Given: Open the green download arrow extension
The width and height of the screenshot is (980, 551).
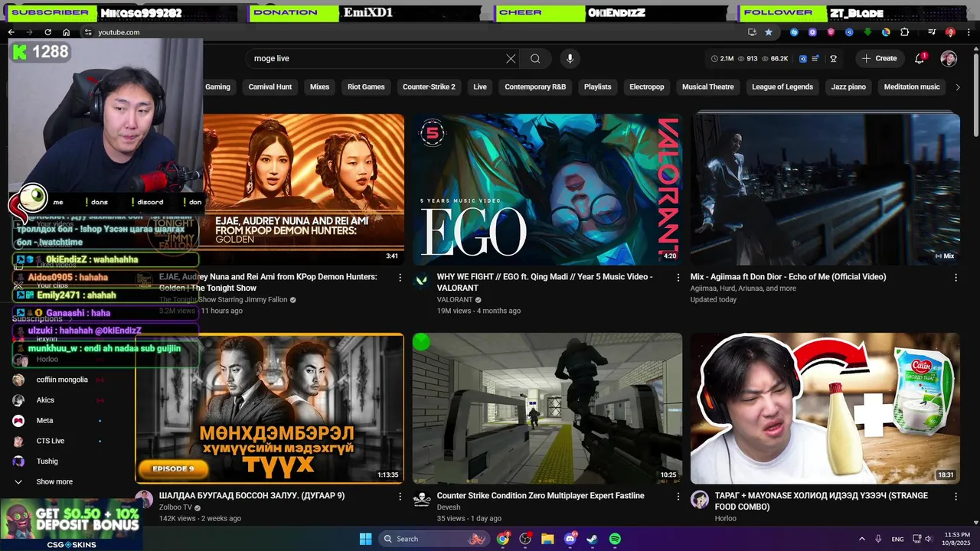Looking at the screenshot, I should click(867, 32).
